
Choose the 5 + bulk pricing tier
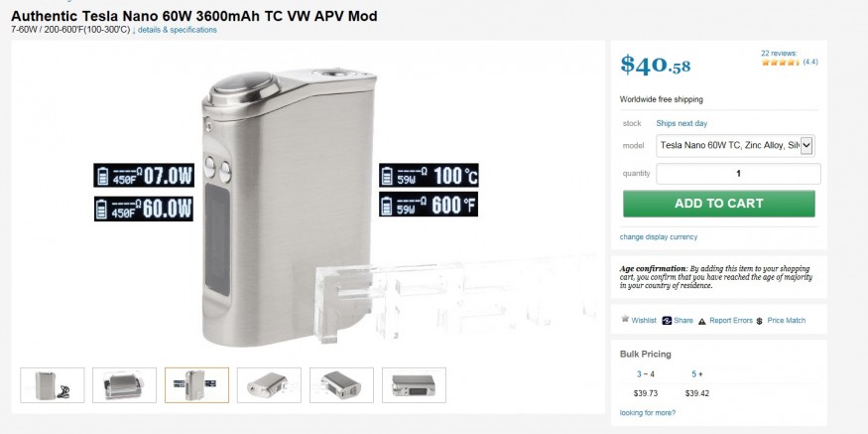[697, 374]
